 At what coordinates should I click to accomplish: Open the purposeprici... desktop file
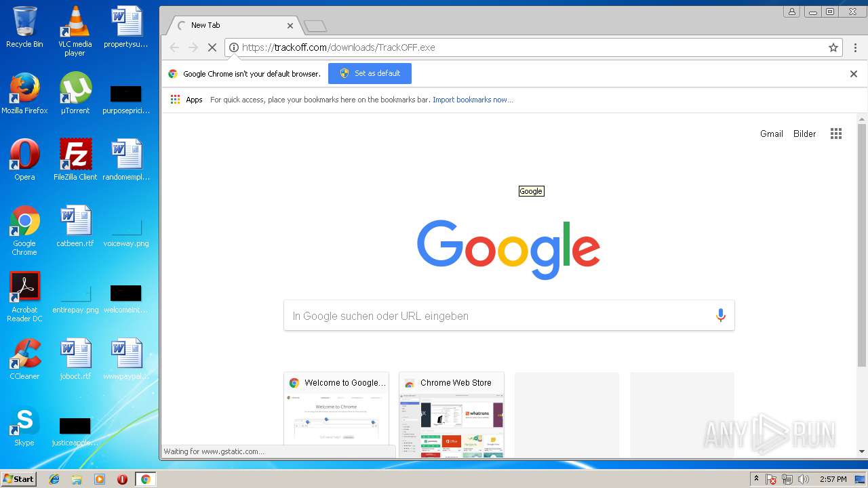tap(126, 100)
